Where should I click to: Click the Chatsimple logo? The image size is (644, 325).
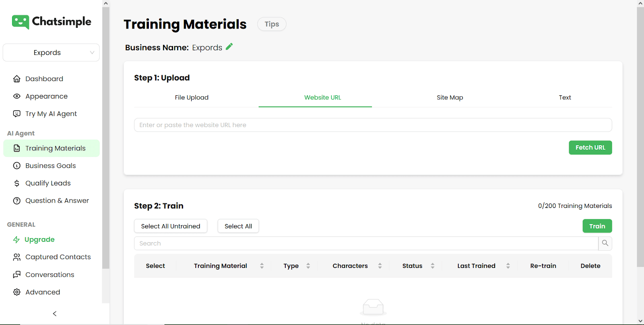52,22
